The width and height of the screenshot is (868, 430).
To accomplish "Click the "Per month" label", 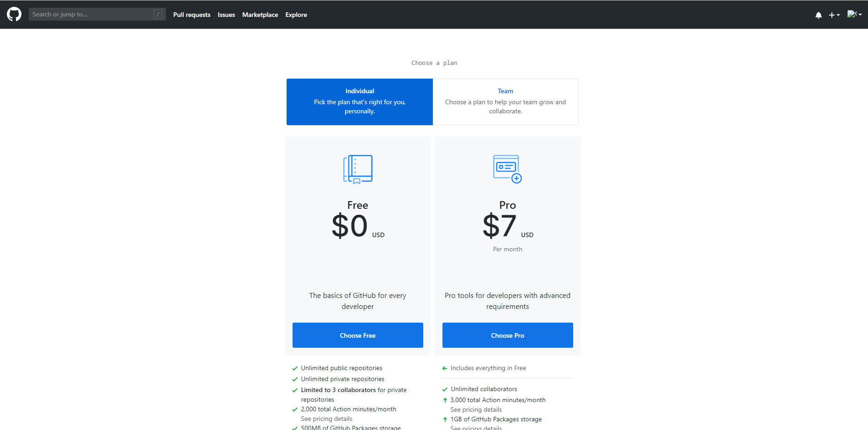I will coord(508,249).
